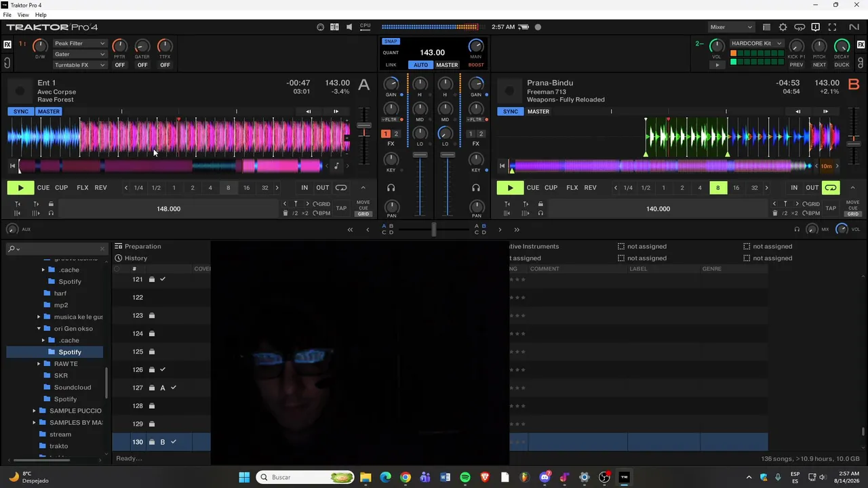Click deck A loop IN button
This screenshot has width=868, height=488.
(304, 188)
